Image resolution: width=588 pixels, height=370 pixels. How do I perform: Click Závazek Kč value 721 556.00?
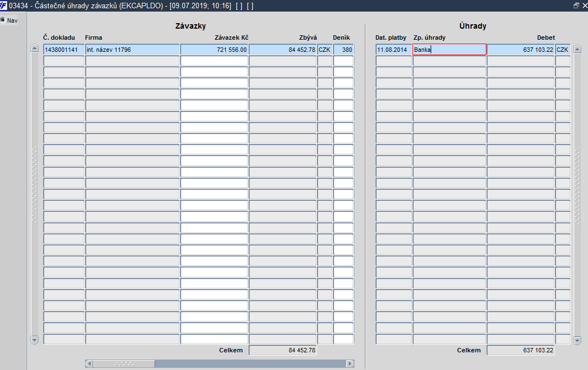click(x=214, y=50)
